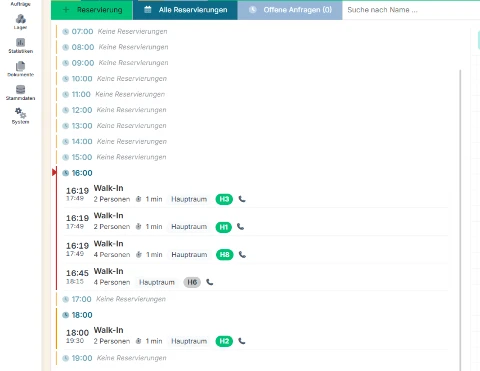Click the 1 min duration in the H1 row

[x=154, y=227]
